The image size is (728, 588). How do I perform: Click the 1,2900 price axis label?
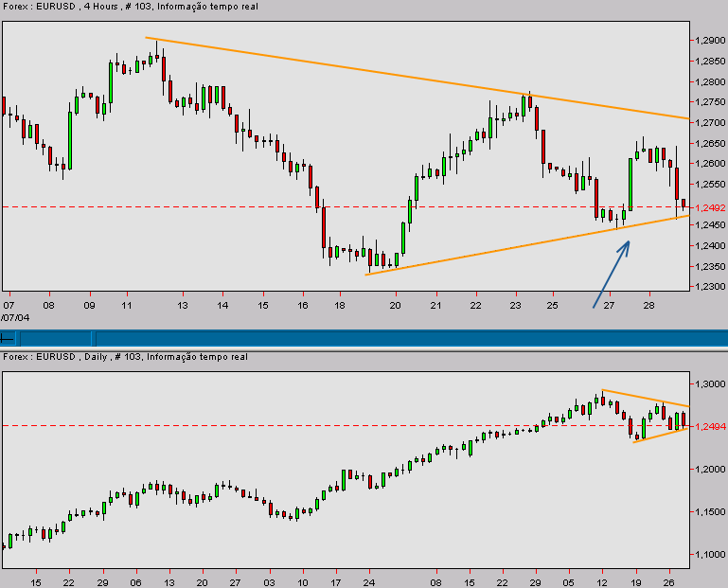[710, 41]
